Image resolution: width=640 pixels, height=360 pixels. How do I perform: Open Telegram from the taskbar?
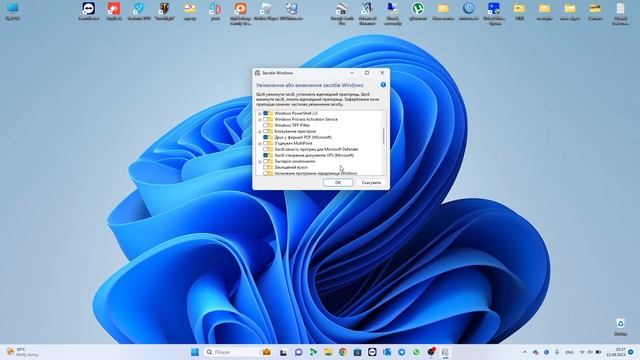pyautogui.click(x=401, y=352)
